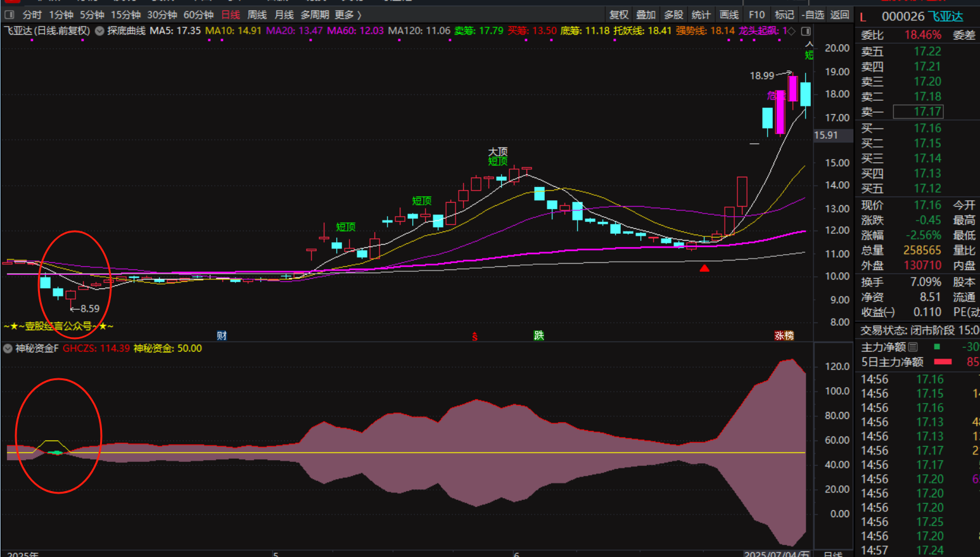Click the 财 event marker on chart
The width and height of the screenshot is (980, 557).
pyautogui.click(x=222, y=336)
